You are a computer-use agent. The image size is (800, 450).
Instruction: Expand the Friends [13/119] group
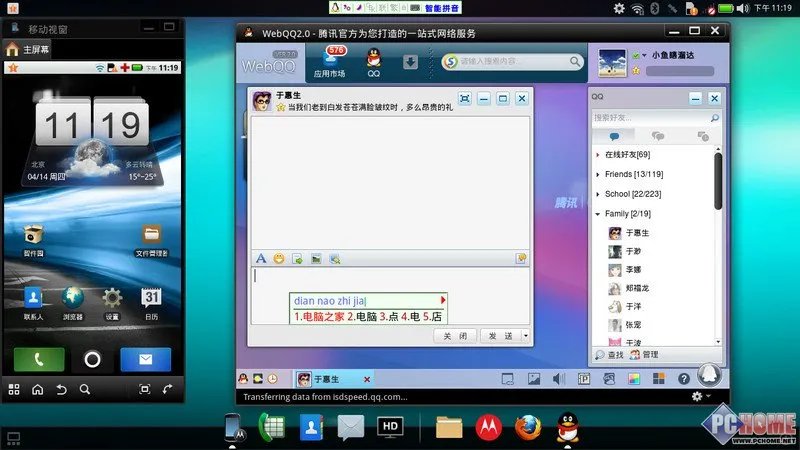tap(634, 174)
